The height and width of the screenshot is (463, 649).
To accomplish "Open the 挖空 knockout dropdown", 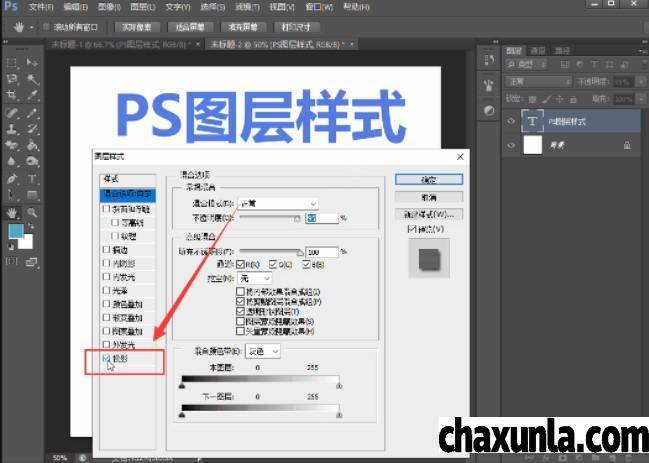I will pyautogui.click(x=255, y=278).
